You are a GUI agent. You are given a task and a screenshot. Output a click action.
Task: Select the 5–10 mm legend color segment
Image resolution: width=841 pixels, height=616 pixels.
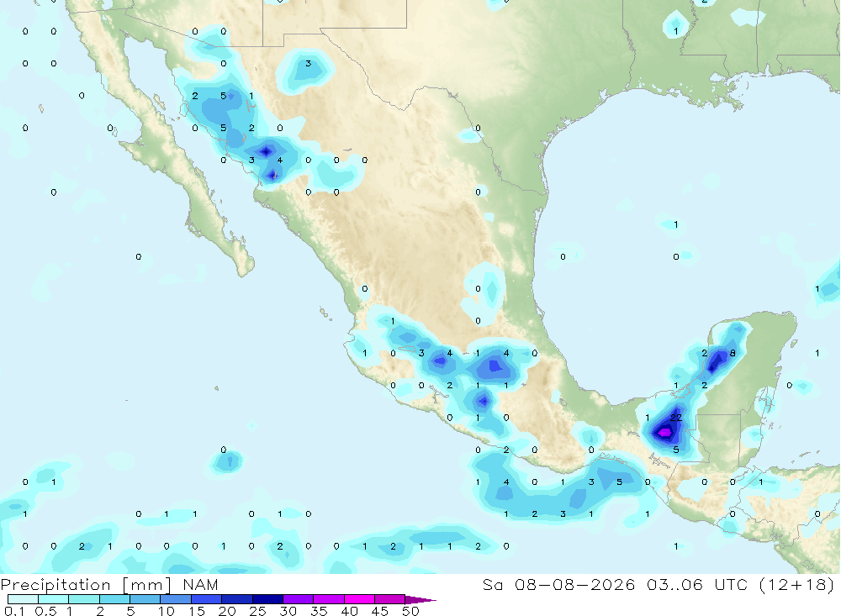point(145,599)
